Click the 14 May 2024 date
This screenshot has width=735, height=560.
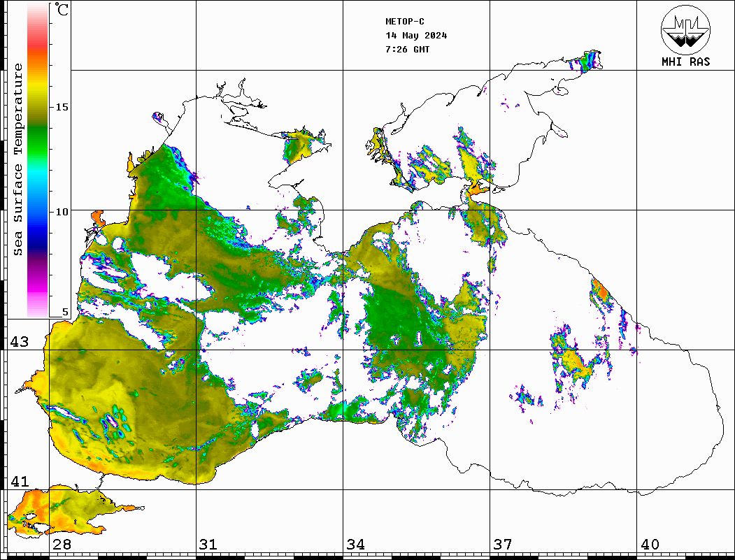tap(416, 36)
